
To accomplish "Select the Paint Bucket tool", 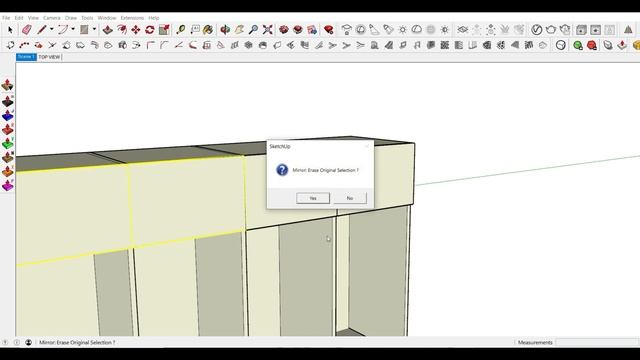I will click(x=208, y=29).
